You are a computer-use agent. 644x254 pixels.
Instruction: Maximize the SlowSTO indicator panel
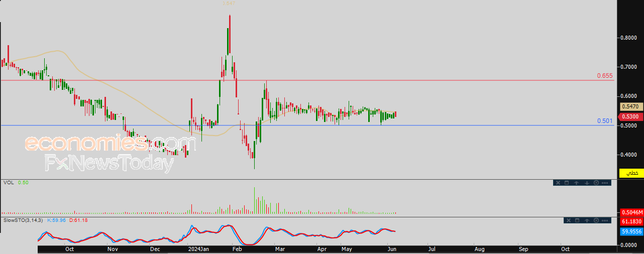coord(577,220)
